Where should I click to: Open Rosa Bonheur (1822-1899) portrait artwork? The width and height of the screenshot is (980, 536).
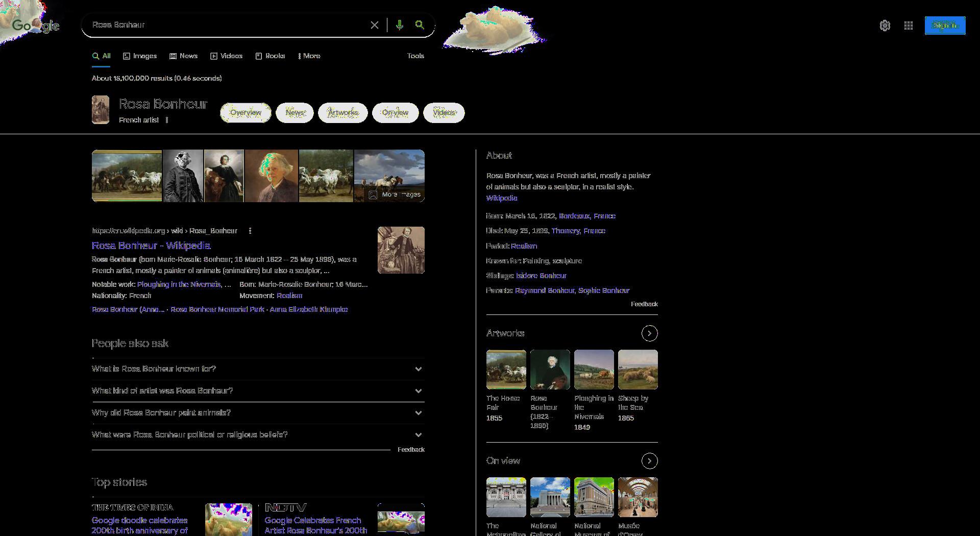pos(550,370)
